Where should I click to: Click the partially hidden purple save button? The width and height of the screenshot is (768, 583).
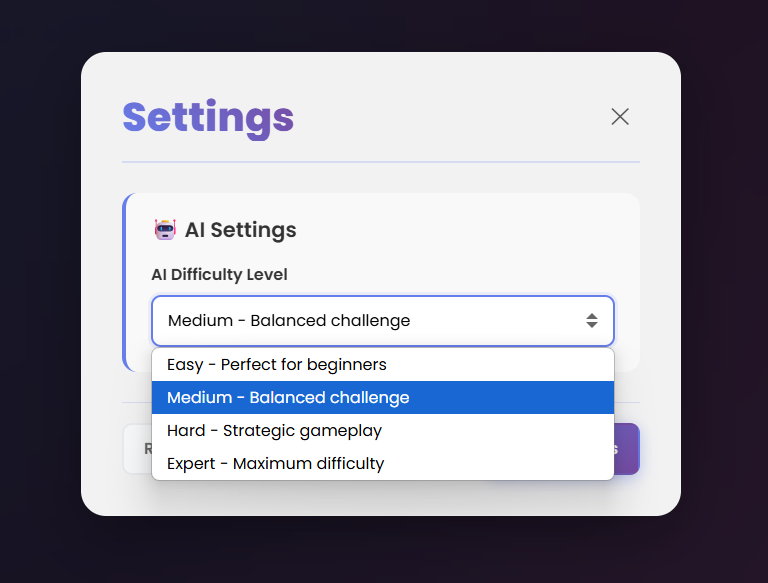[627, 449]
